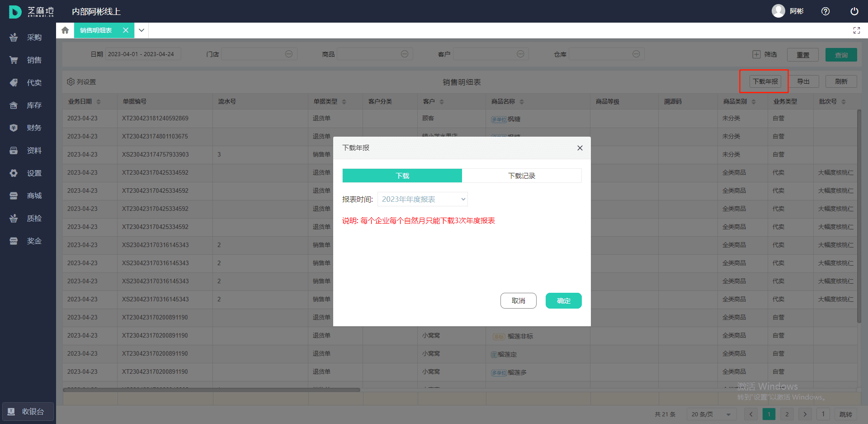Open the 销售 sales sidebar menu
The image size is (868, 424).
tap(27, 60)
